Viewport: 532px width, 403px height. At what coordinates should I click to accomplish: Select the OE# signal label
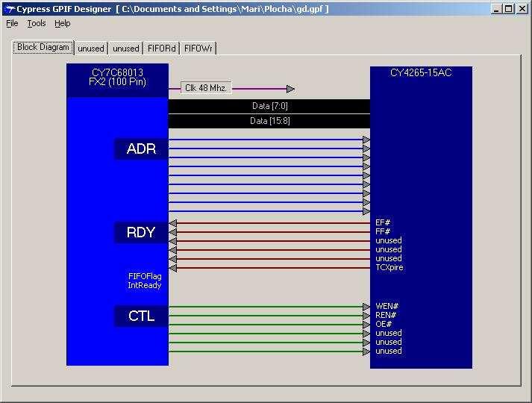pyautogui.click(x=384, y=324)
